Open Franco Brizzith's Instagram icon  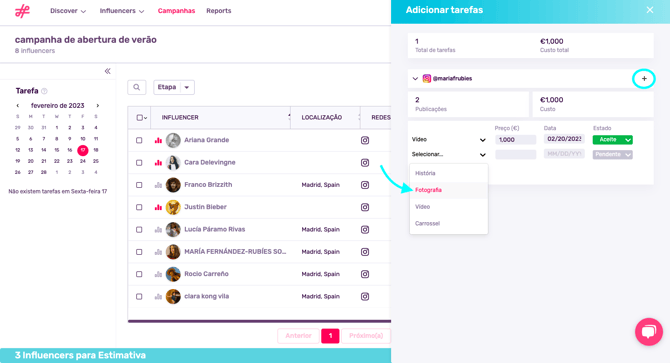pyautogui.click(x=365, y=185)
